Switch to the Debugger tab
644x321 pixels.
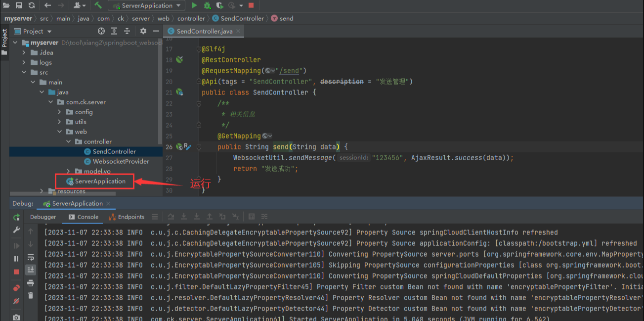43,217
